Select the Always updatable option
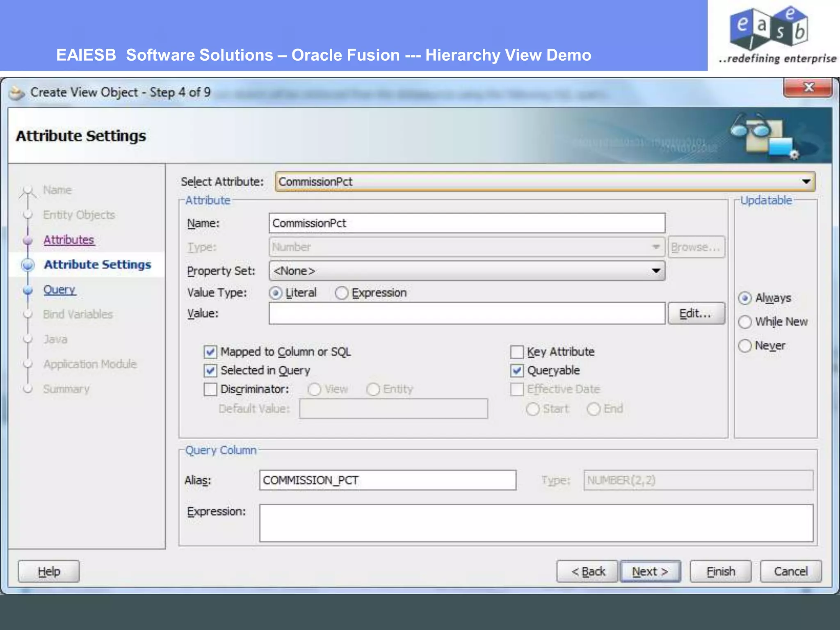This screenshot has width=840, height=630. [745, 298]
